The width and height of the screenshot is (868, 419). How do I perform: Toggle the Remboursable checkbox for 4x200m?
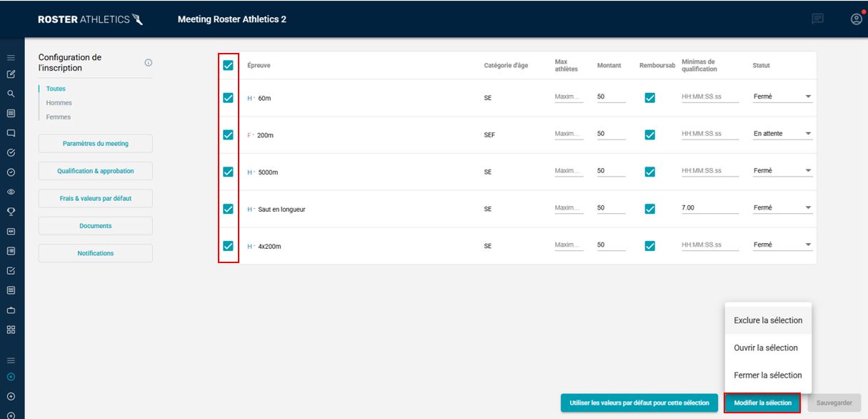coord(649,246)
